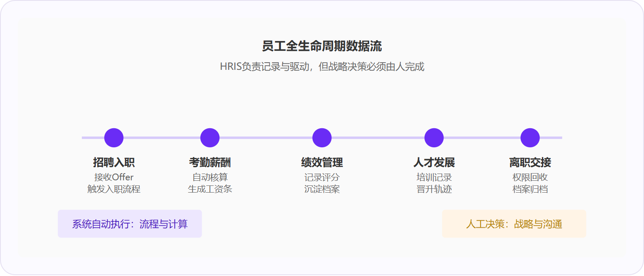The image size is (644, 276).
Task: Click the subtitle beginning with HRIS负责记录与驱动
Action: pyautogui.click(x=322, y=66)
